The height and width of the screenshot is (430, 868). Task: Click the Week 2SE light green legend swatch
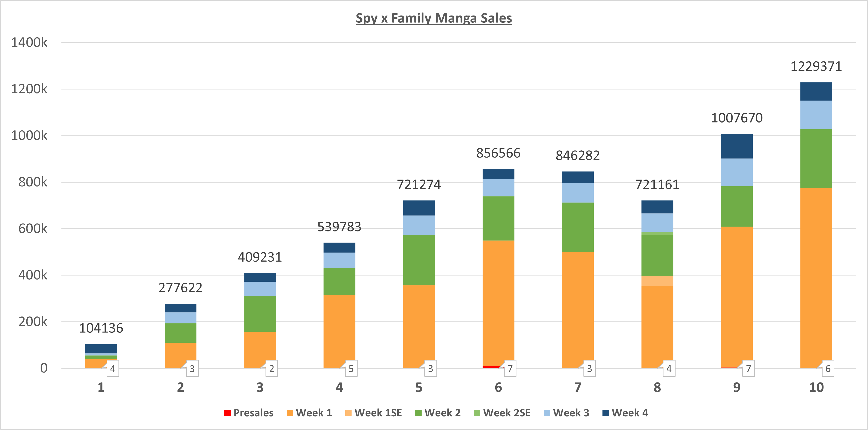pyautogui.click(x=477, y=413)
